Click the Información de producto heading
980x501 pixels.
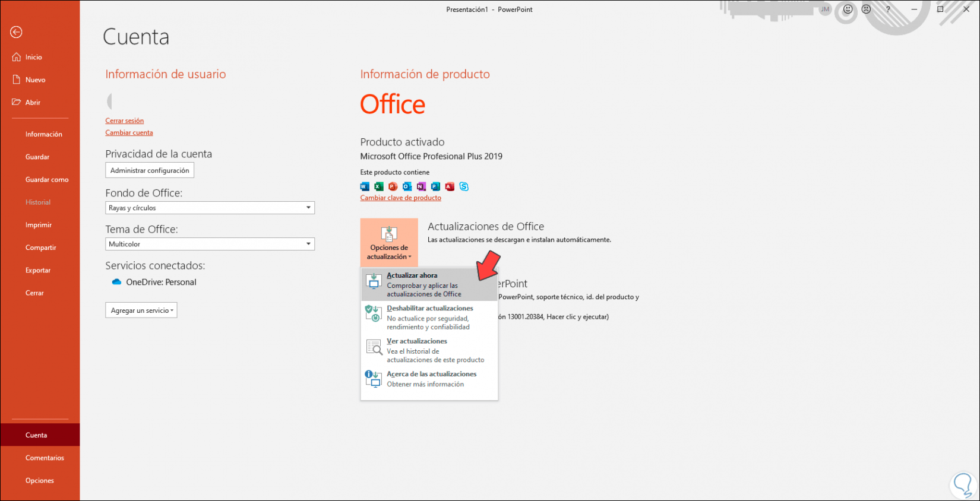[425, 74]
